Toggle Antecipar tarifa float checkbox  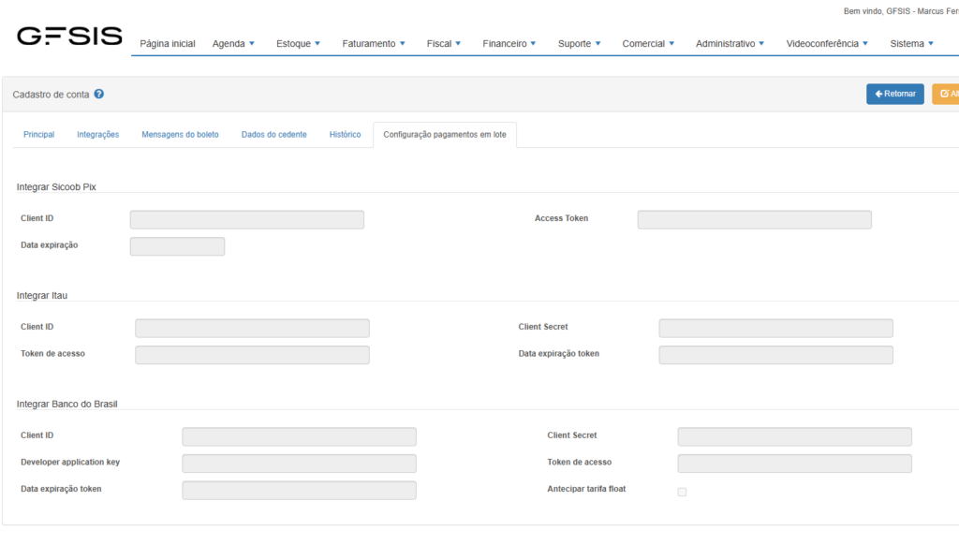point(682,492)
